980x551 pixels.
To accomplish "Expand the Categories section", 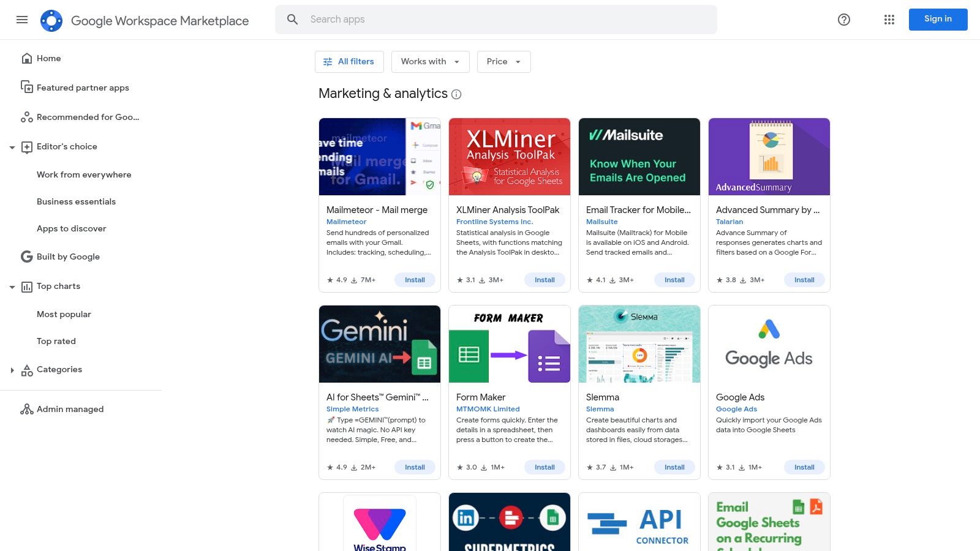I will coord(12,370).
